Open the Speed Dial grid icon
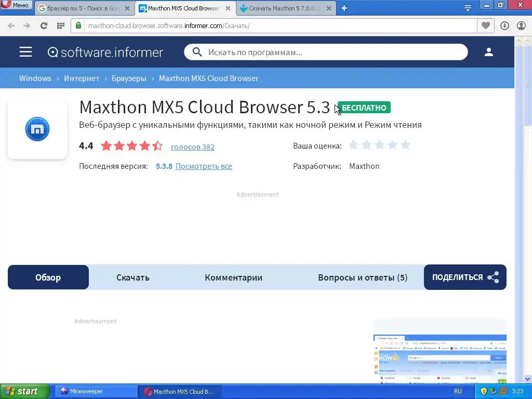Image resolution: width=532 pixels, height=399 pixels. click(61, 26)
